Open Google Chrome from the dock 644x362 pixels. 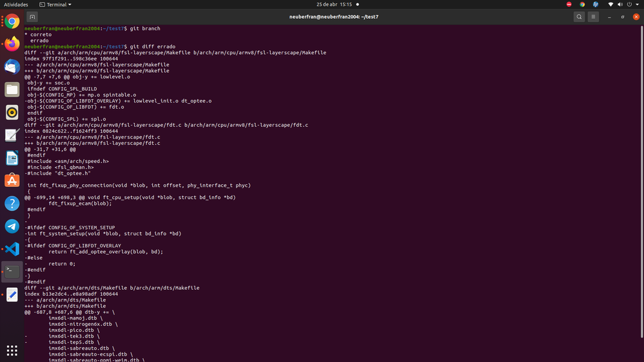[x=12, y=21]
